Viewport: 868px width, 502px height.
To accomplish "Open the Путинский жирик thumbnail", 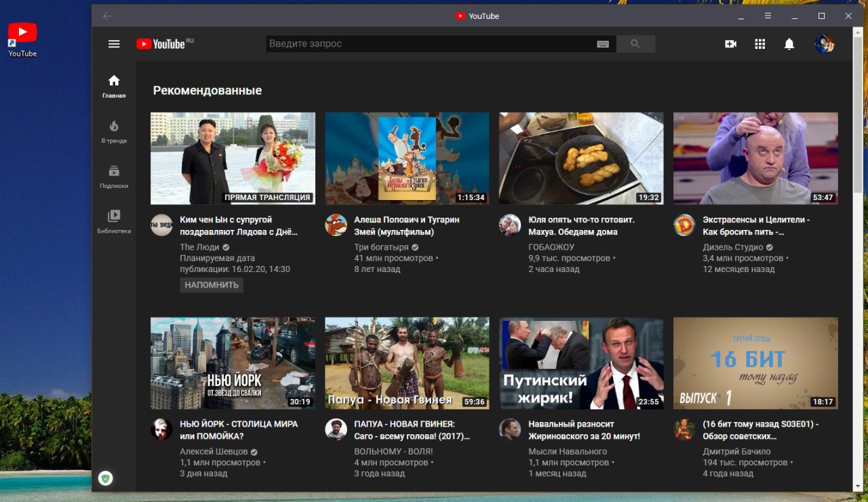I will (581, 363).
